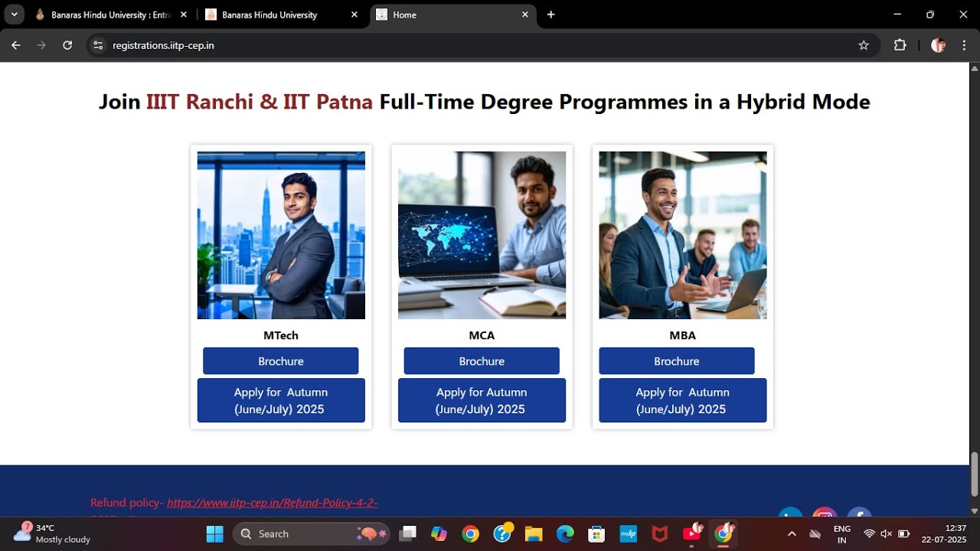The height and width of the screenshot is (551, 980).
Task: Open the YouTube app on taskbar
Action: (x=692, y=533)
